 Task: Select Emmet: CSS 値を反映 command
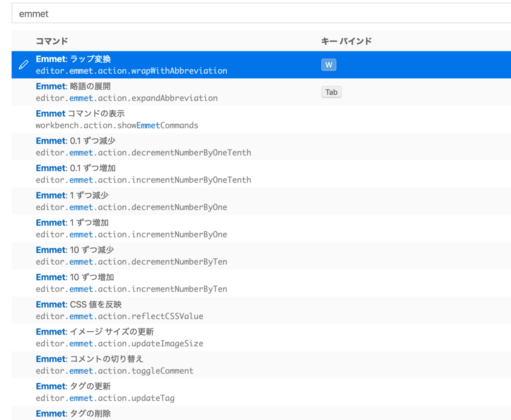tap(79, 304)
